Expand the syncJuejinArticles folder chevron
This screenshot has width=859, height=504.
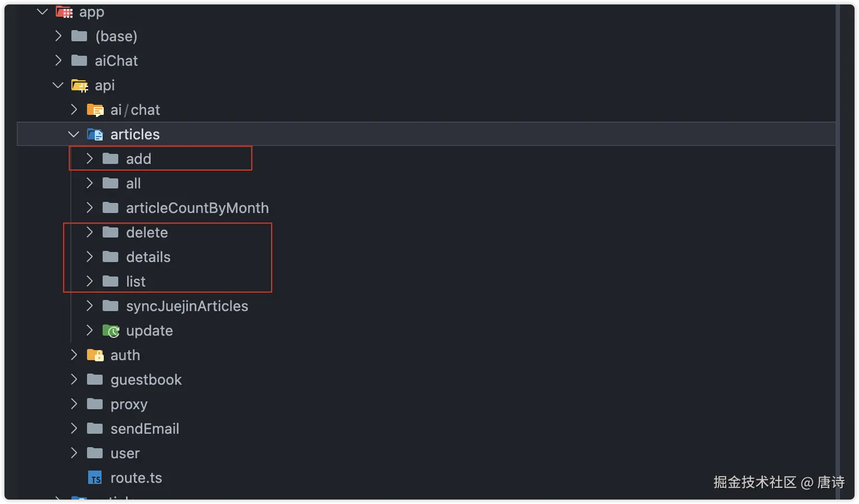89,306
